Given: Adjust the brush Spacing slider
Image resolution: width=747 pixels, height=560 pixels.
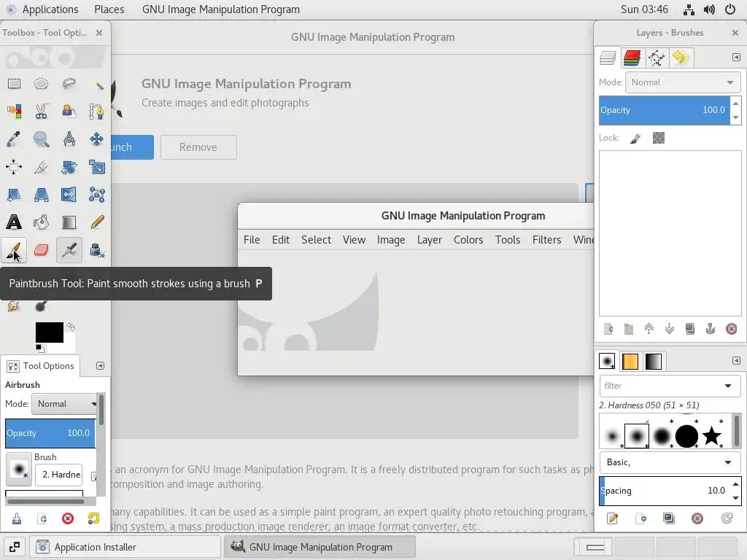Looking at the screenshot, I should tap(664, 491).
